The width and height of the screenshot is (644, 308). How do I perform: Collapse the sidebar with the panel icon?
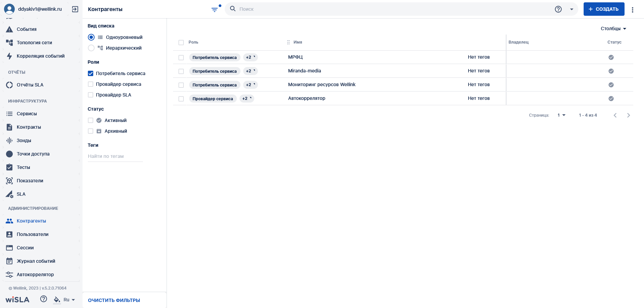(75, 9)
